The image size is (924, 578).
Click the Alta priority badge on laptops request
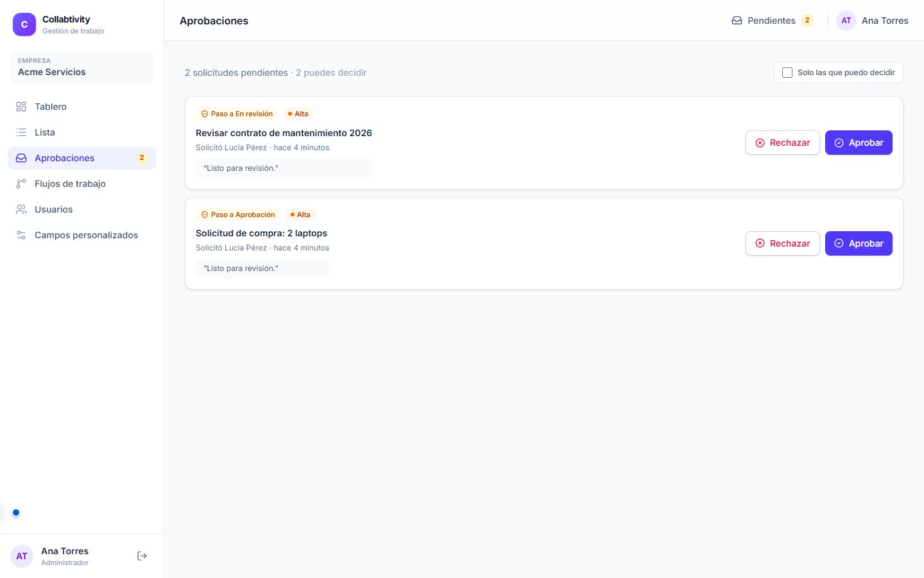(x=300, y=215)
